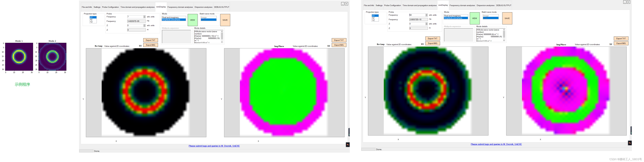The width and height of the screenshot is (644, 162).
Task: Select Real and imaginary mode in left window
Action: (x=173, y=17)
